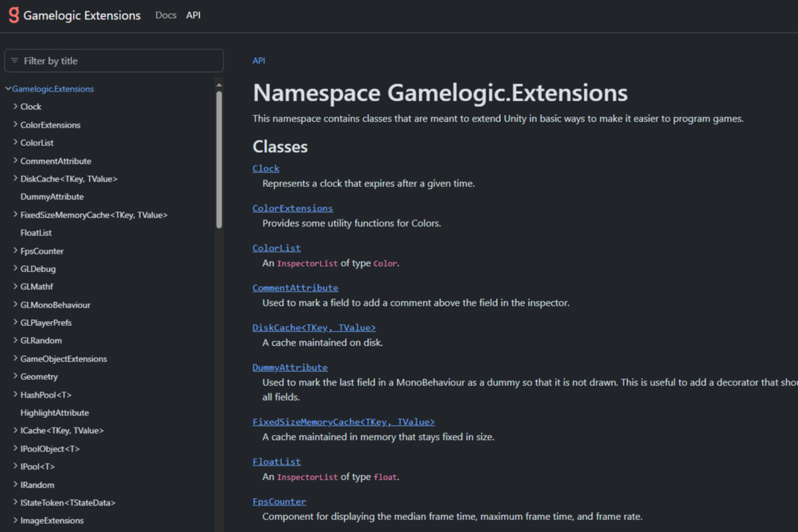Expand the IRandom sidebar chevron

point(15,484)
